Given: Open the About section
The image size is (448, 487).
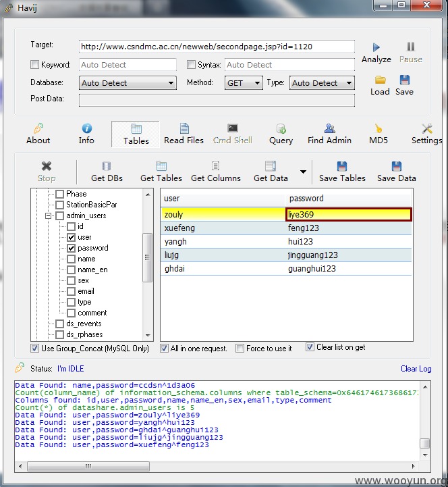Looking at the screenshot, I should pos(38,134).
